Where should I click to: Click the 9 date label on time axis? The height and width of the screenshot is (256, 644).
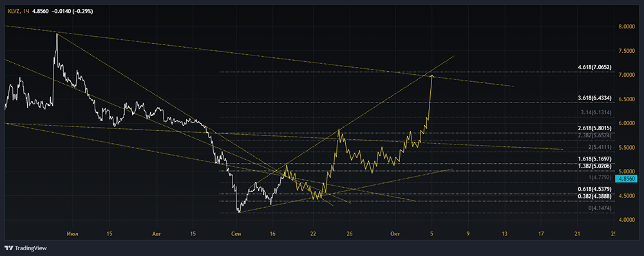(468, 234)
